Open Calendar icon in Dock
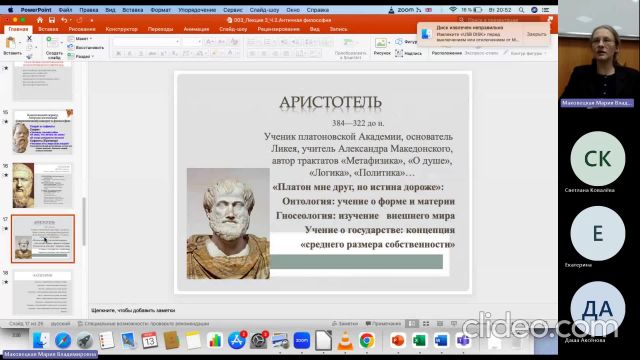This screenshot has width=640, height=360. 149,340
